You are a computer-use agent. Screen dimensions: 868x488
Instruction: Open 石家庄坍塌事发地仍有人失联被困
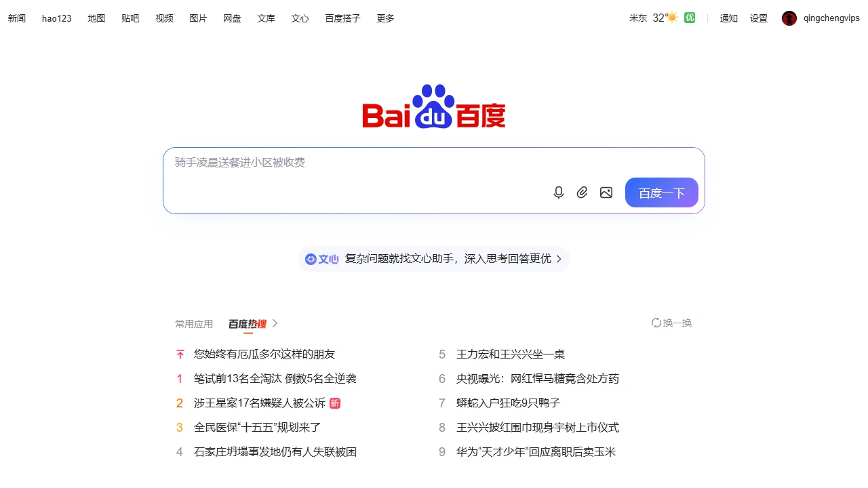pos(275,451)
